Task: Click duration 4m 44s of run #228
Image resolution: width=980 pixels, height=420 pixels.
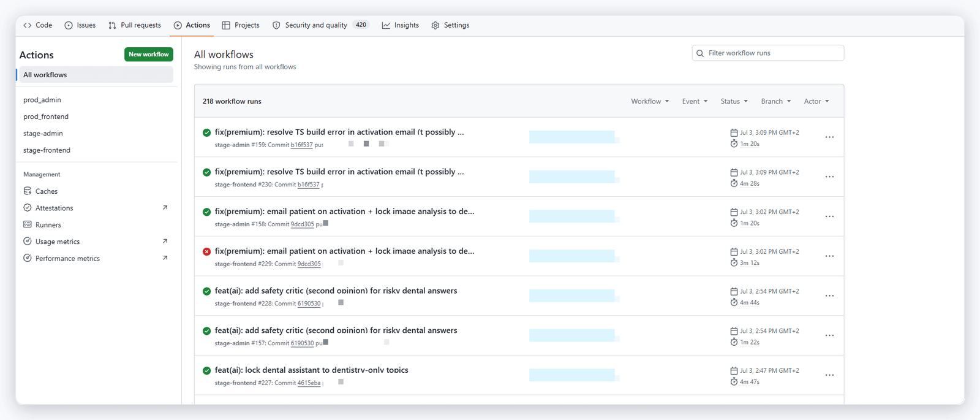Action: pos(749,302)
